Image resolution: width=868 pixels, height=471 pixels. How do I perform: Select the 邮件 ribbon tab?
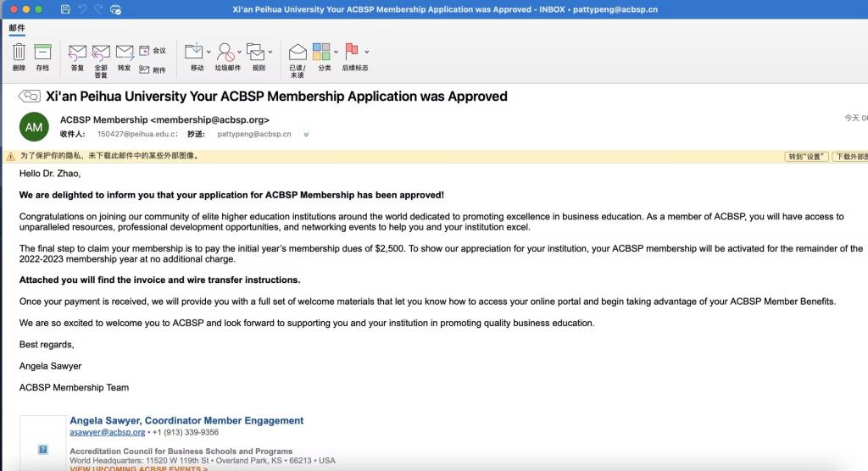pyautogui.click(x=17, y=28)
